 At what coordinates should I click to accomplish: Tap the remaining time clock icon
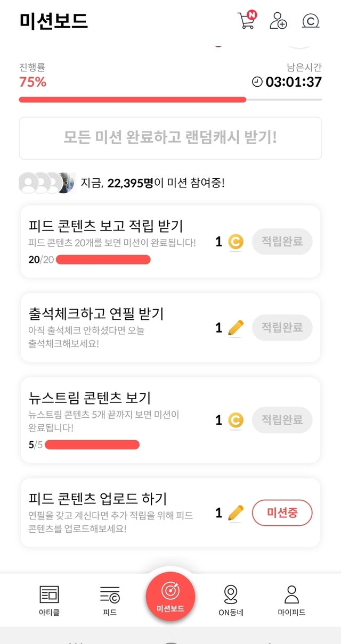point(257,82)
